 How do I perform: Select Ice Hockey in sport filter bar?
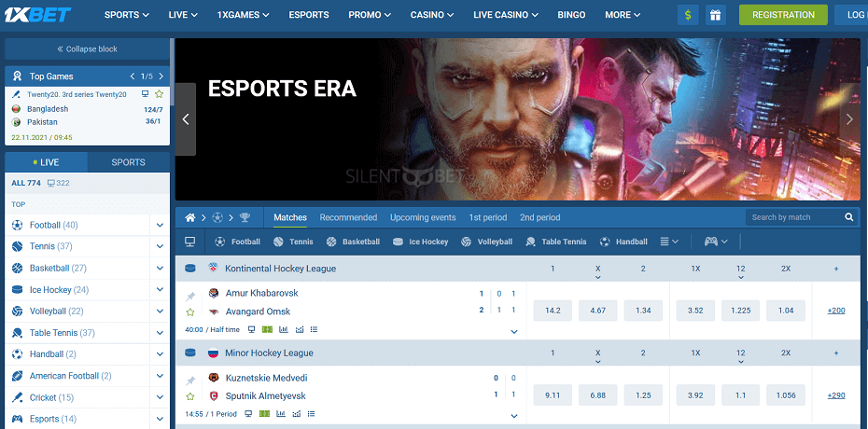(420, 242)
